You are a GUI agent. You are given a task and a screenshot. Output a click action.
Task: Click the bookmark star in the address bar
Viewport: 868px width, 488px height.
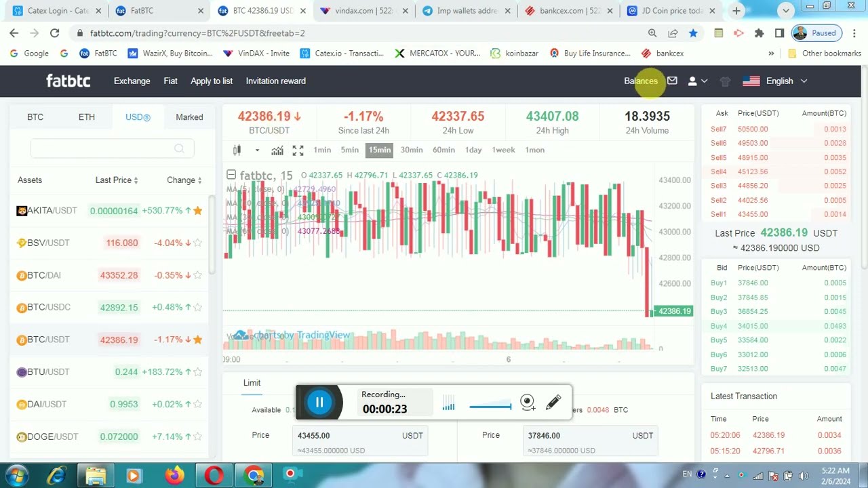693,33
